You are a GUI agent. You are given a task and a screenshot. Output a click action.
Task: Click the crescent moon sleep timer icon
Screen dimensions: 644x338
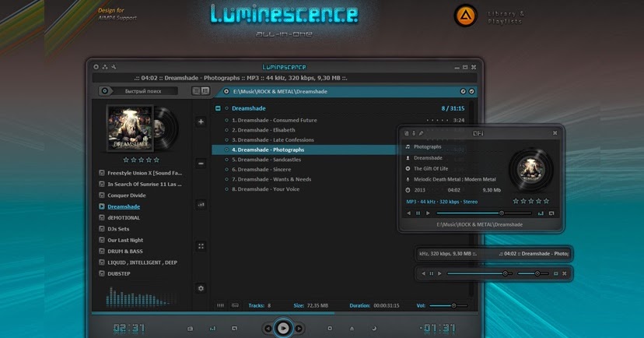[x=374, y=329]
